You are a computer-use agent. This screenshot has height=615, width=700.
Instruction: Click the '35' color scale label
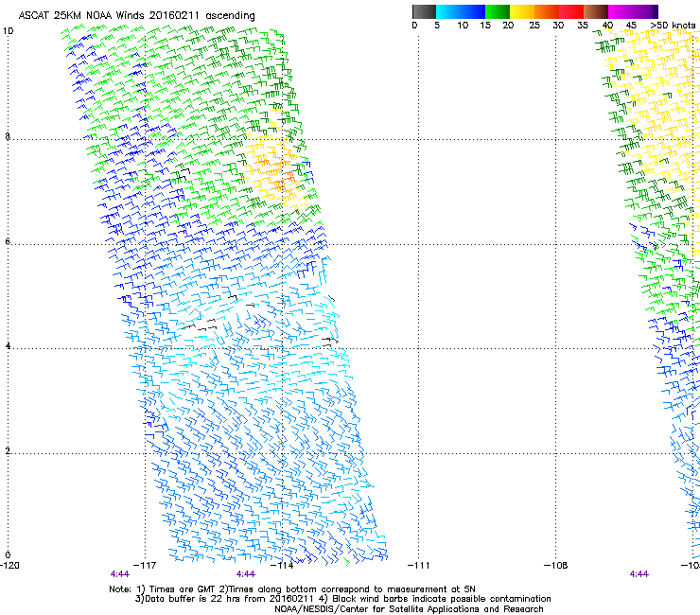point(583,26)
